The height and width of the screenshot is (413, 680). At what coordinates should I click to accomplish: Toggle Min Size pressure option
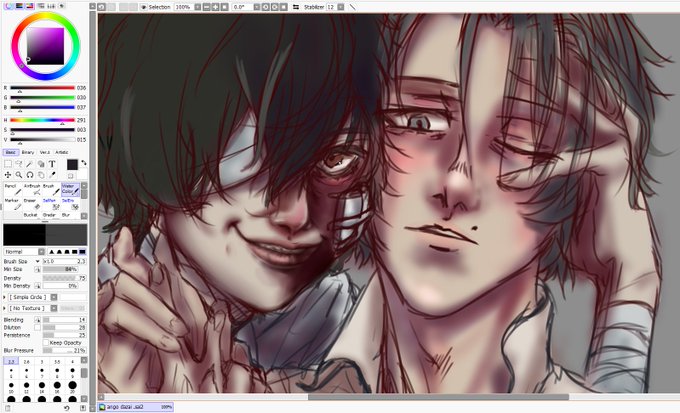(38, 269)
